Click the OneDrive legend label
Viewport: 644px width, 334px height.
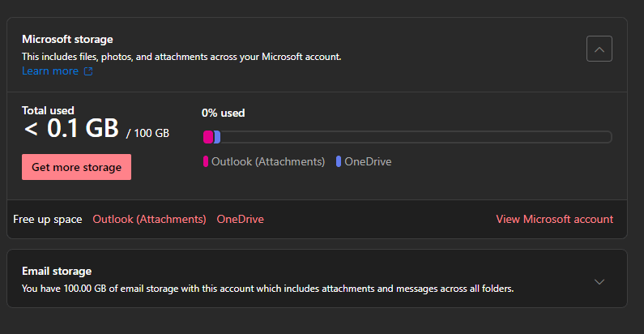coord(368,162)
